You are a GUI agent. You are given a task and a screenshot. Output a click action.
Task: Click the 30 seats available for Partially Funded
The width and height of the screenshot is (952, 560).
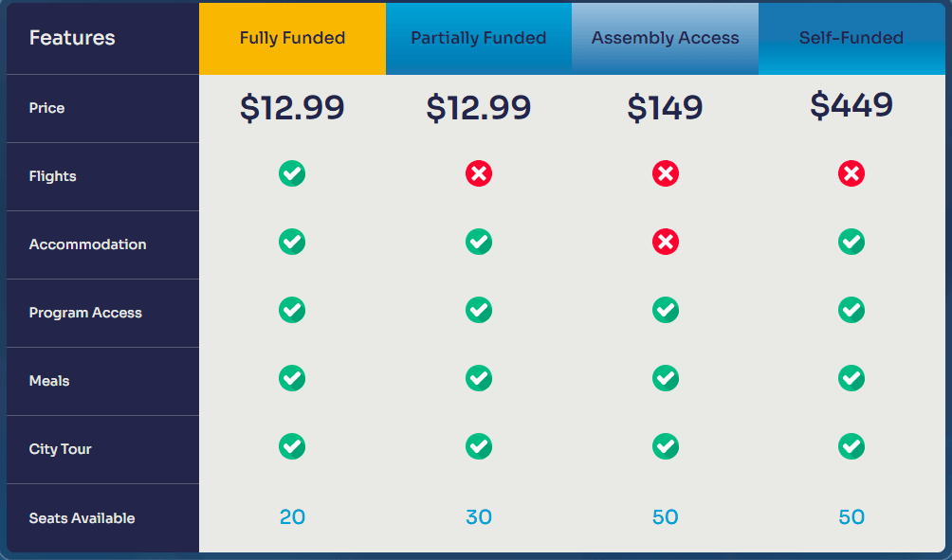(479, 517)
